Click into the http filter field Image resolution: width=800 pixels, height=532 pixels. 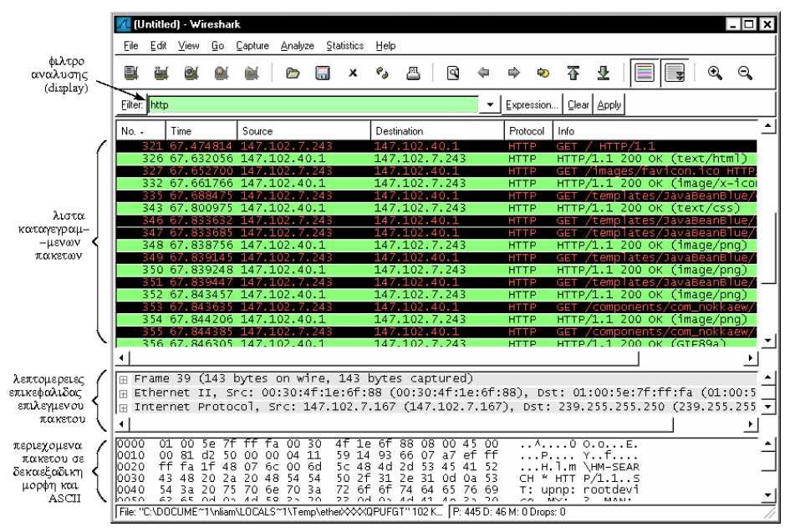[x=313, y=105]
